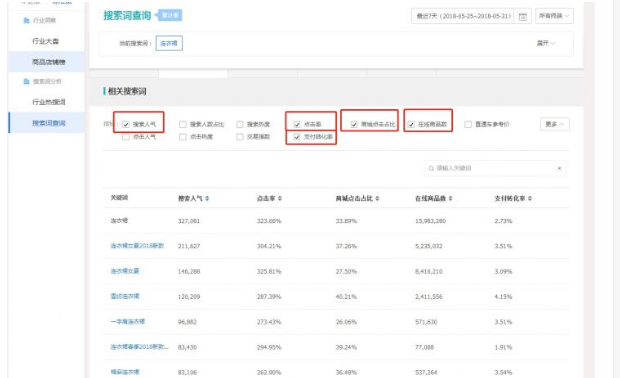Click the 行业洞察 section icon in sidebar
The width and height of the screenshot is (620, 378).
pos(26,20)
